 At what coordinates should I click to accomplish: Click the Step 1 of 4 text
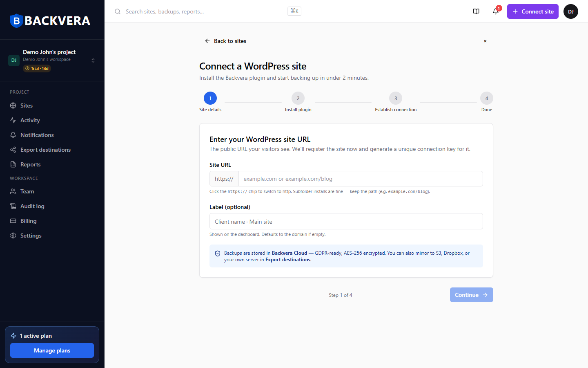(x=341, y=295)
